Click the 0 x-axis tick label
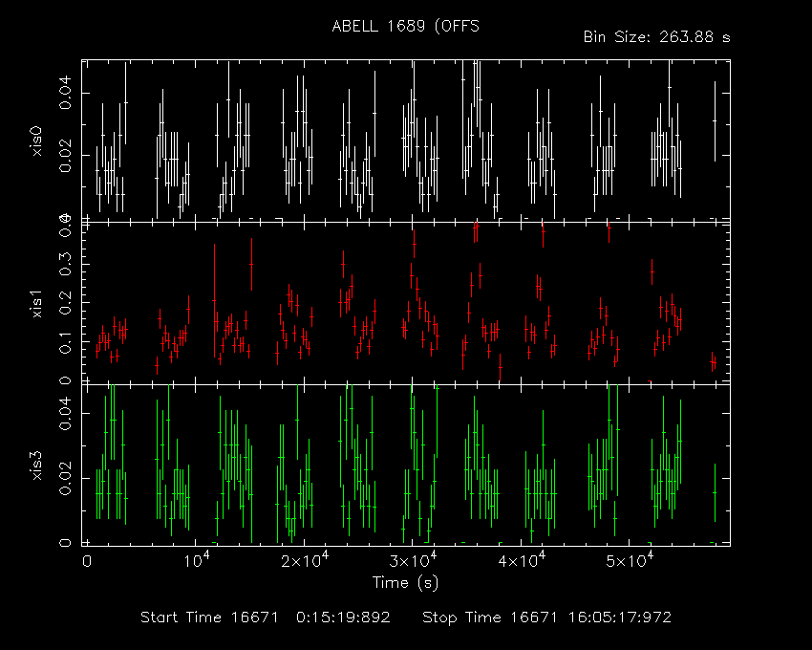812x650 pixels. click(87, 561)
